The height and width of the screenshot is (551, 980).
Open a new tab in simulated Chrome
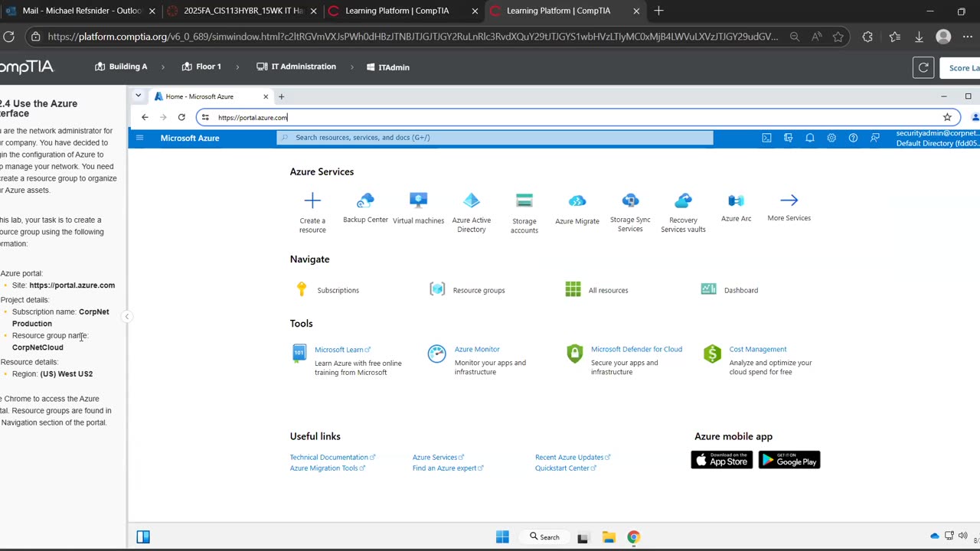point(281,96)
